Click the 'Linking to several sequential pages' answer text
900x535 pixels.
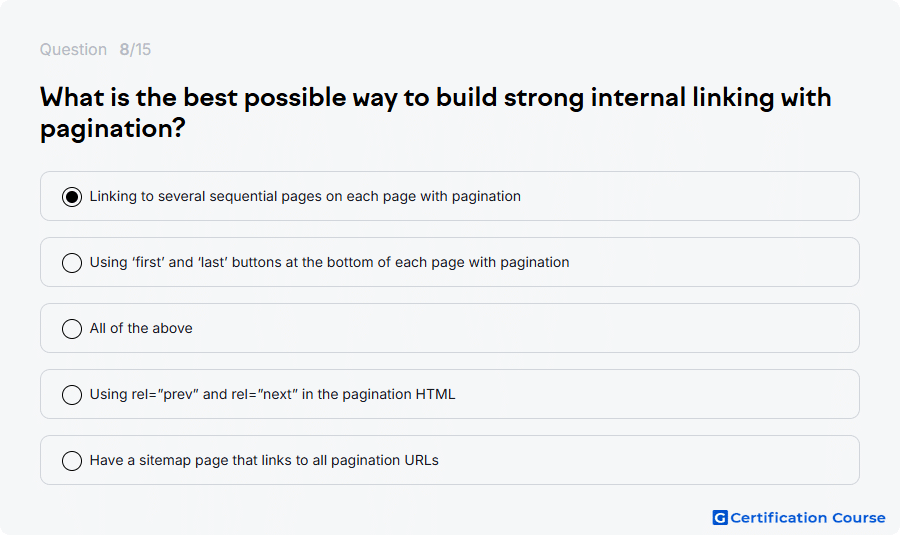[x=305, y=196]
